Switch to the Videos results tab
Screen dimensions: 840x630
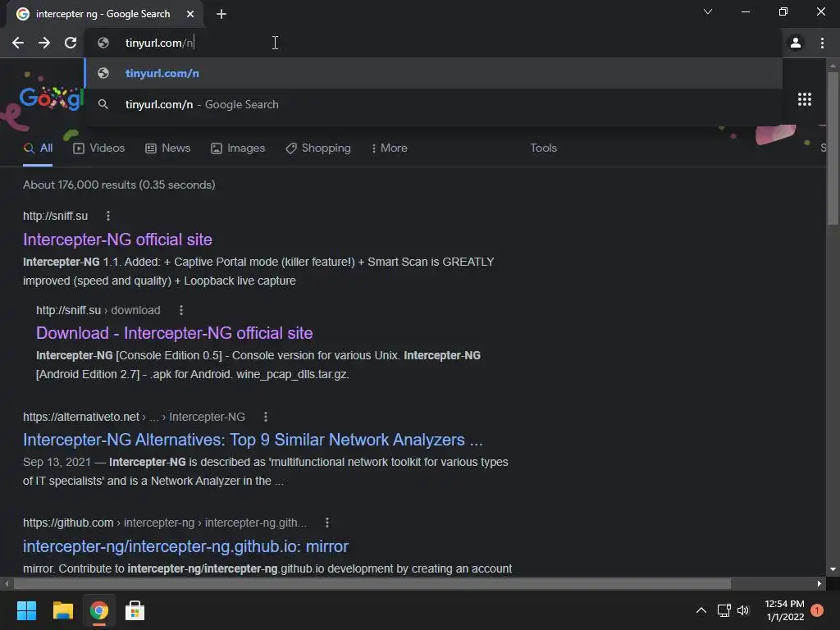pyautogui.click(x=99, y=148)
